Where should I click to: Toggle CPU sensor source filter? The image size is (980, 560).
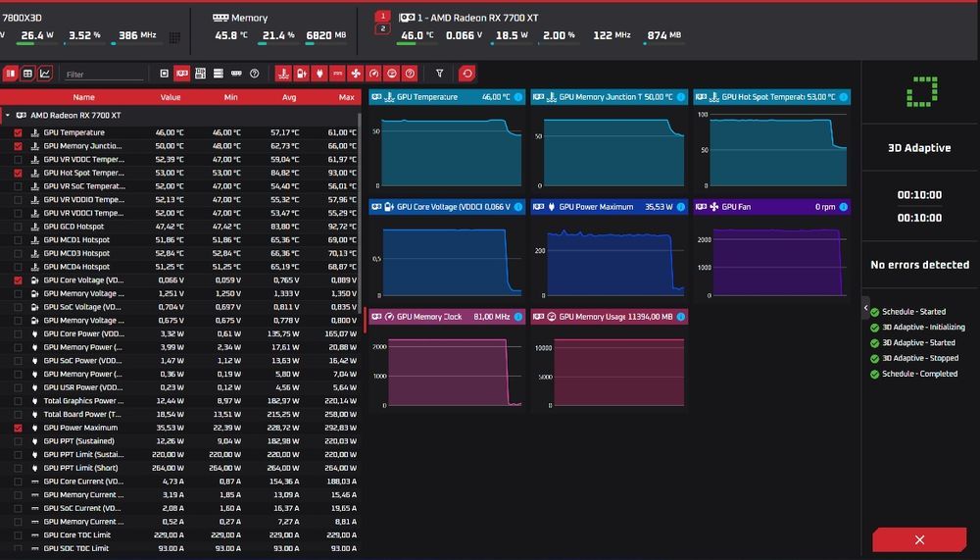coord(165,74)
